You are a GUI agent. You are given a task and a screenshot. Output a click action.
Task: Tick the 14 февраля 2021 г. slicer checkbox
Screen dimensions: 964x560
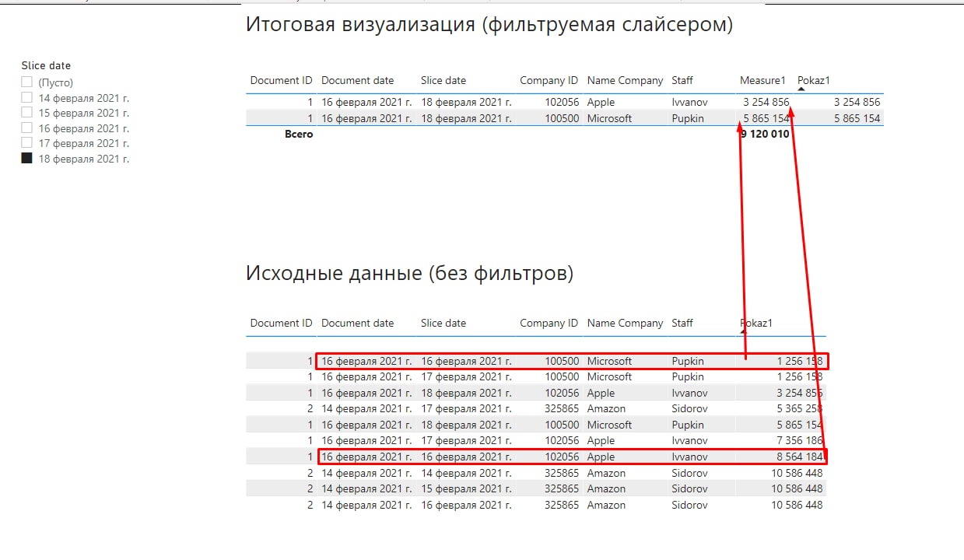tap(27, 97)
